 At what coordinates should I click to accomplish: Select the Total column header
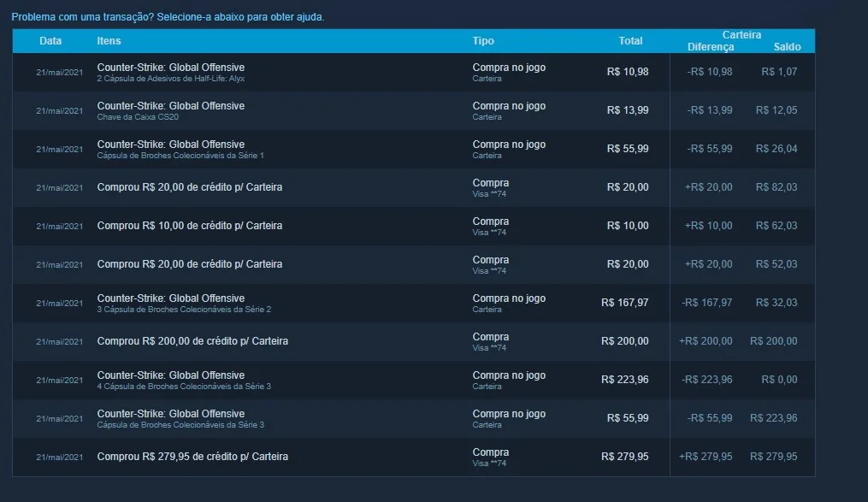[x=630, y=41]
